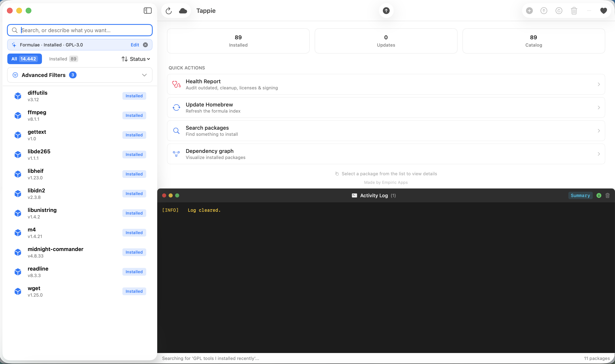This screenshot has height=364, width=615.
Task: Click the Dependency graph row chevron
Action: pos(599,154)
